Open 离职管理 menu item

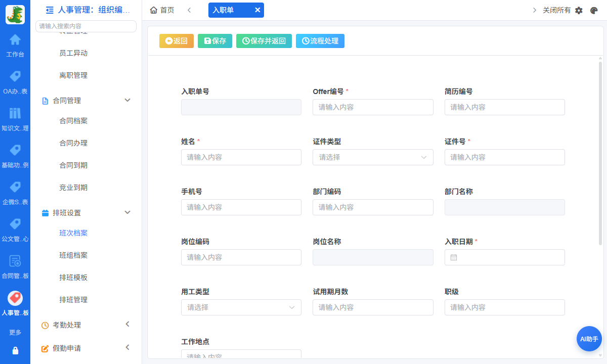click(x=73, y=75)
